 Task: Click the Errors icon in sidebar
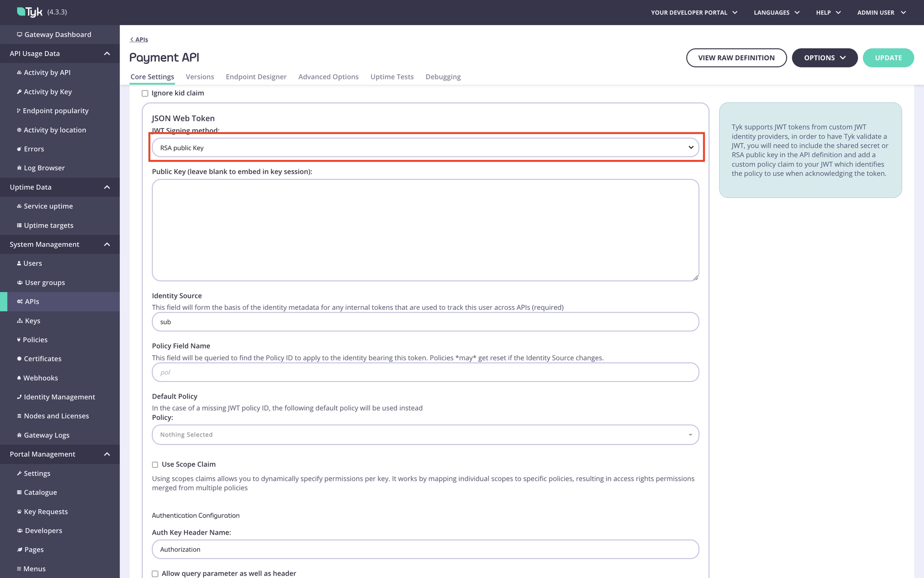pos(21,148)
